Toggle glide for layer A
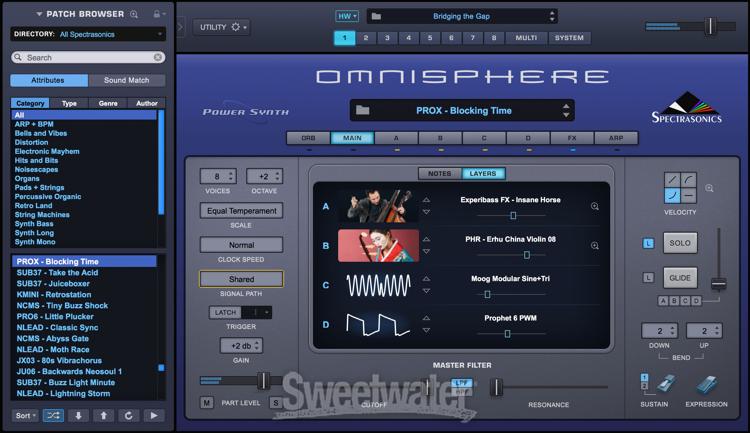 point(663,301)
